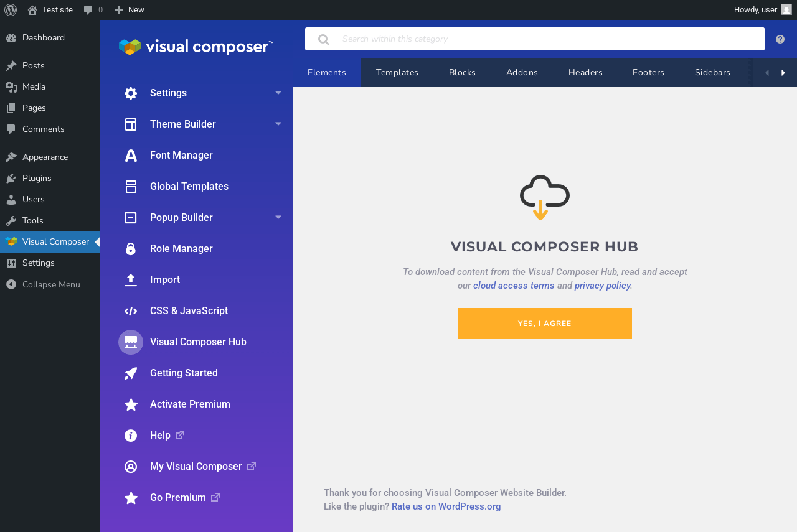Click the Plugins plug icon
This screenshot has width=797, height=532.
(x=11, y=179)
